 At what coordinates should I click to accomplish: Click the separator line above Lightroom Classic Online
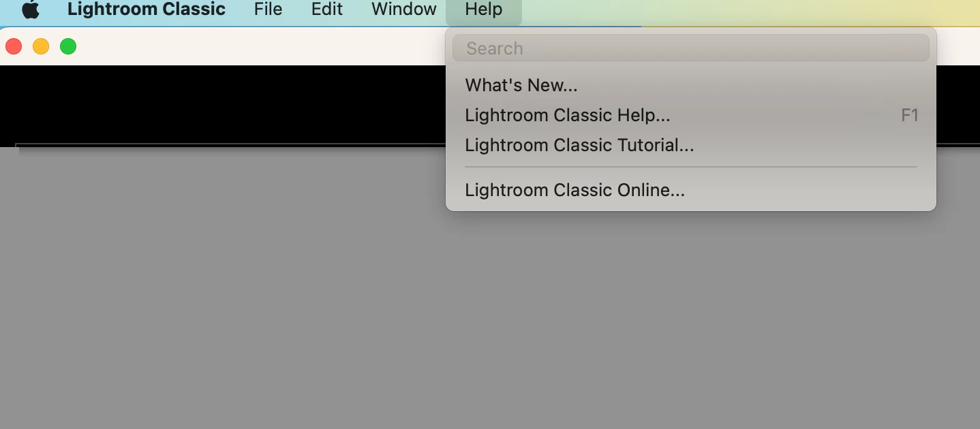coord(691,167)
